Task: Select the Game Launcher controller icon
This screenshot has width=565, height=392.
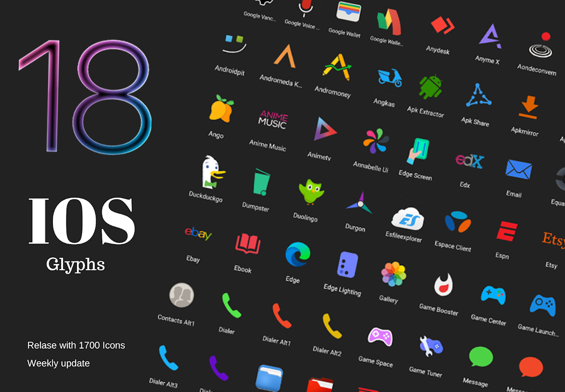Action: pos(542,305)
